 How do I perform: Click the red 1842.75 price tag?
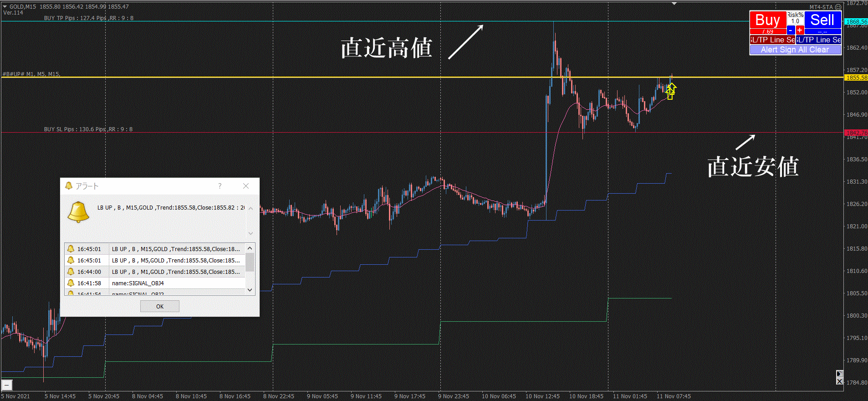(x=856, y=133)
